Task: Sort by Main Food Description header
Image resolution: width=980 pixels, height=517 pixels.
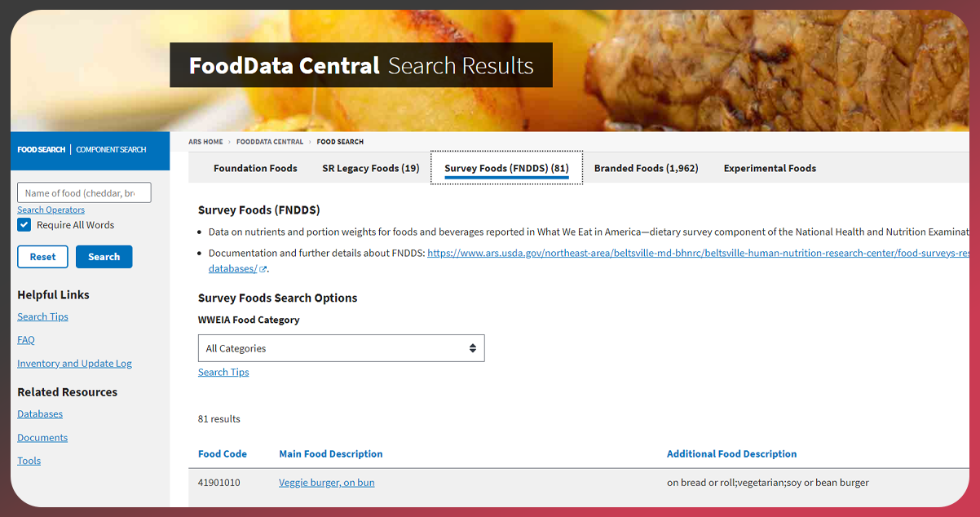Action: [330, 454]
